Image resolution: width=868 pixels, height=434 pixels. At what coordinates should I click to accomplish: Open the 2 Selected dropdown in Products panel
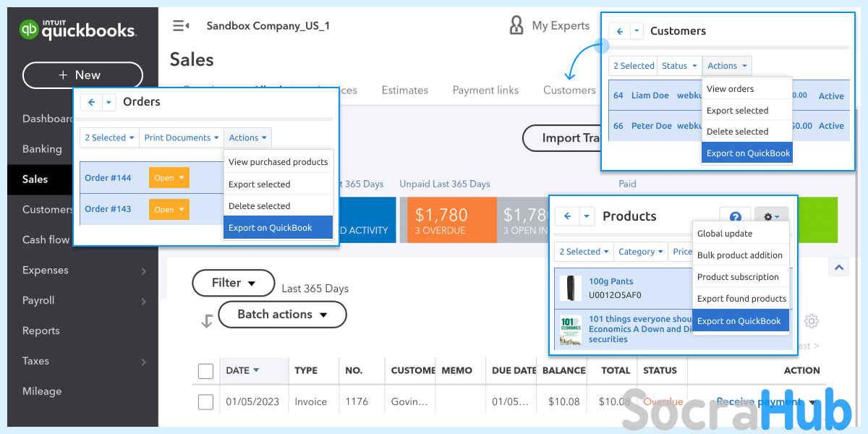[584, 252]
